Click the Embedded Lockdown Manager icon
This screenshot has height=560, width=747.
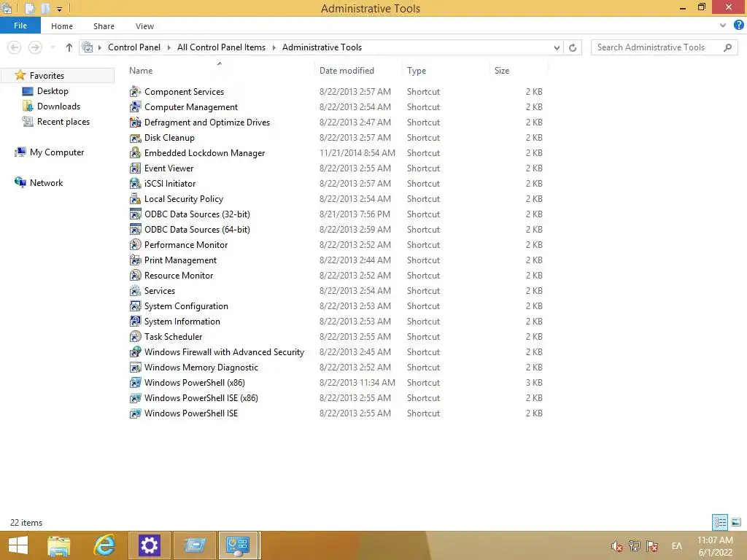[135, 153]
